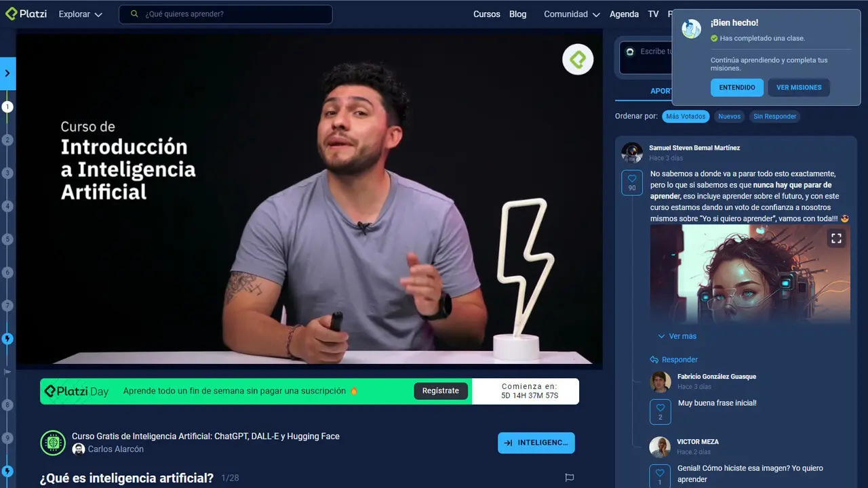Jump to class 4 in the syllabus timeline

7,207
